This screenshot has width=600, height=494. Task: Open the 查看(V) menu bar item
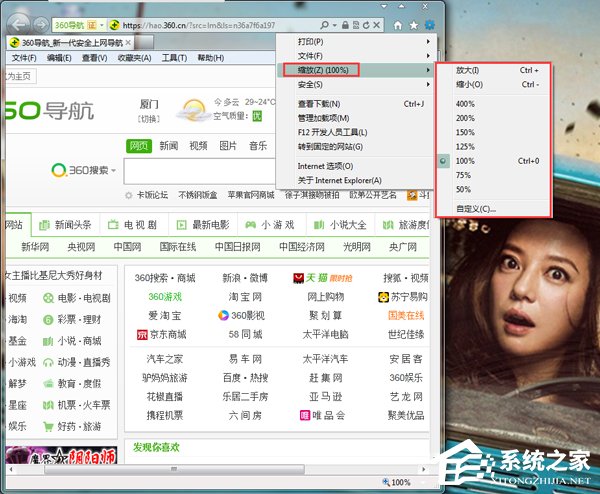click(x=95, y=58)
